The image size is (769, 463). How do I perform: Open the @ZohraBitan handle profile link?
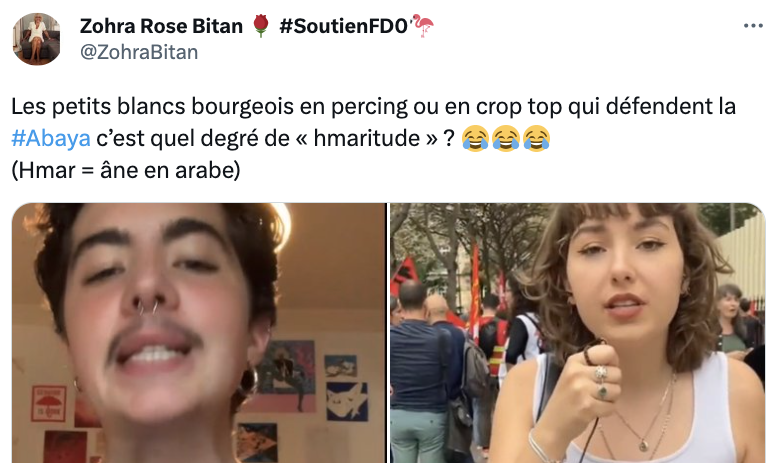click(x=139, y=52)
